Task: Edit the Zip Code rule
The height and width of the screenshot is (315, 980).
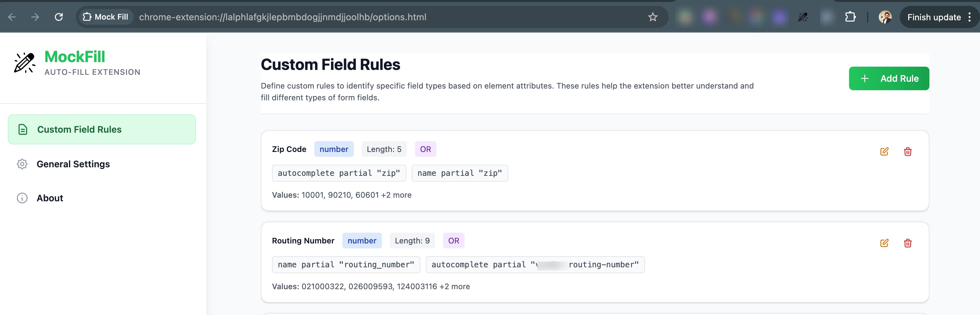Action: tap(884, 152)
